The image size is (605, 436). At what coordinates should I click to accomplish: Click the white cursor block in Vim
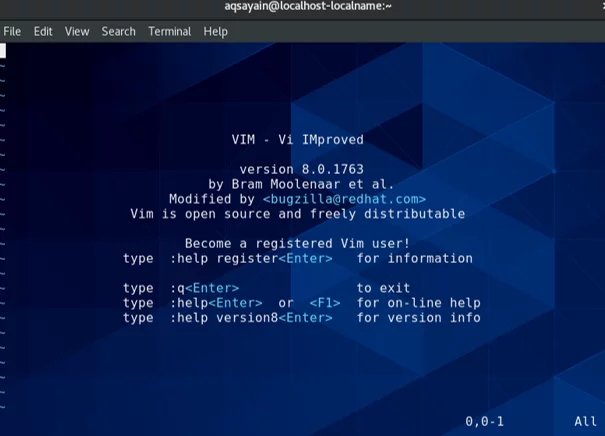[3, 51]
